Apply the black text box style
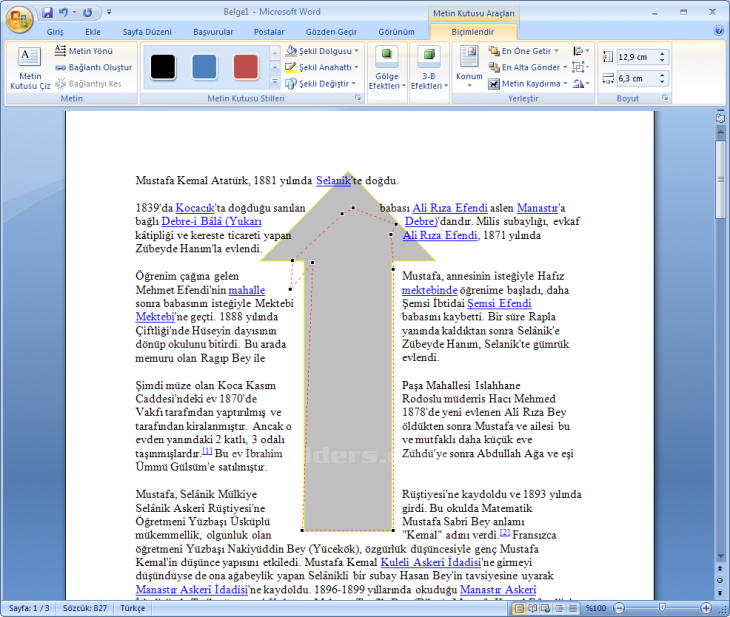This screenshot has height=617, width=730. pyautogui.click(x=163, y=67)
